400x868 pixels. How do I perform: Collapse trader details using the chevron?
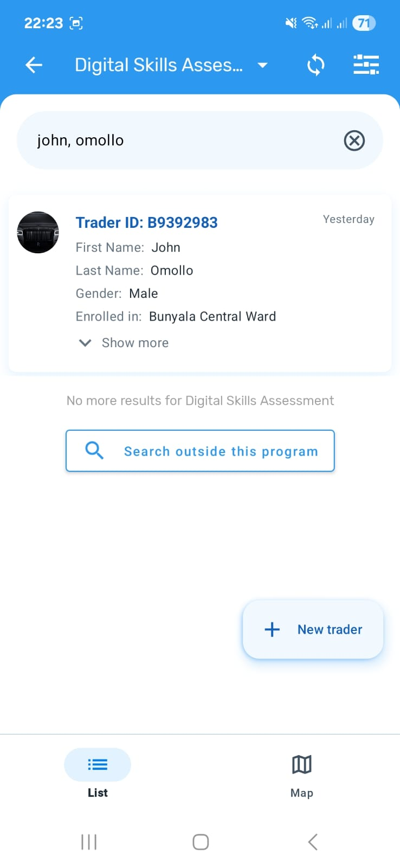click(85, 342)
